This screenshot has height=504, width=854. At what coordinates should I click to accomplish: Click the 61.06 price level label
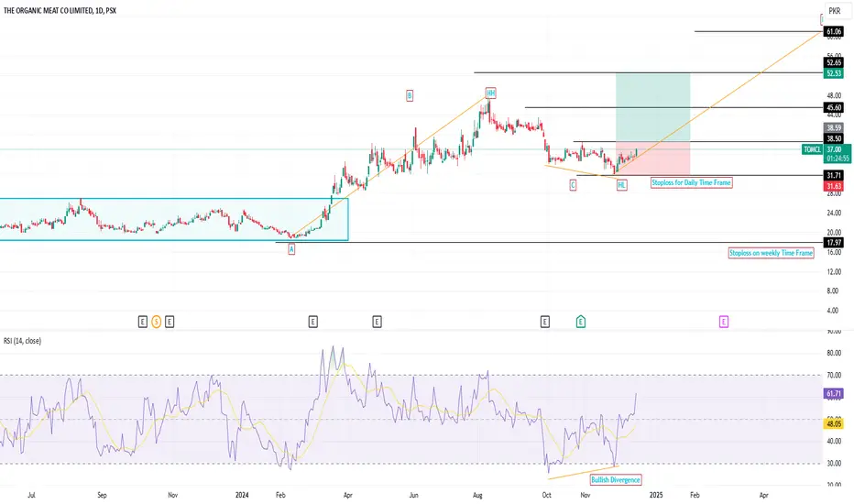point(834,31)
